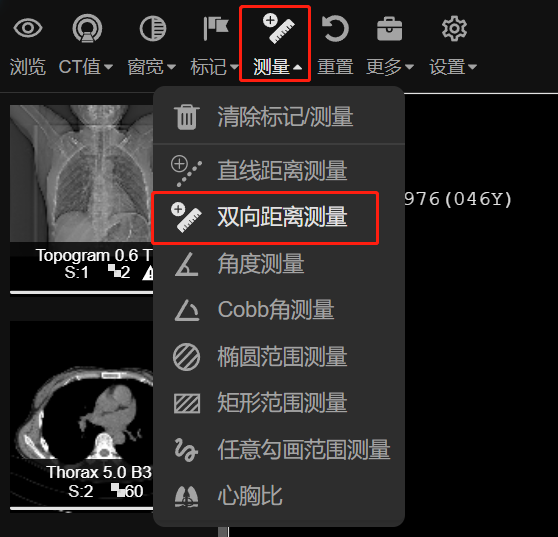Screen dimensions: 558x537
Task: Select 任意勾画范围测量 freehand option
Action: (x=279, y=450)
